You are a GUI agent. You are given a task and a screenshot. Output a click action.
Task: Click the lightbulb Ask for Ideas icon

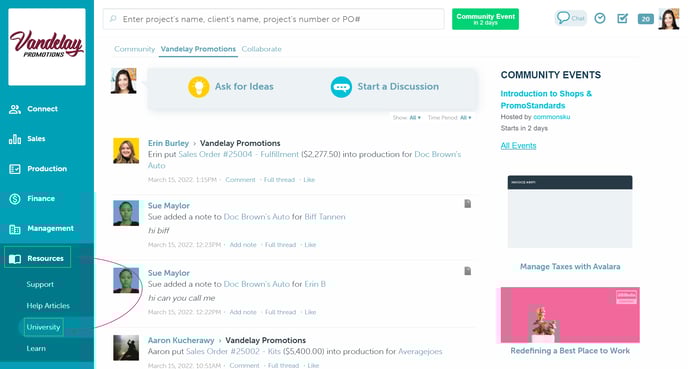[x=198, y=86]
